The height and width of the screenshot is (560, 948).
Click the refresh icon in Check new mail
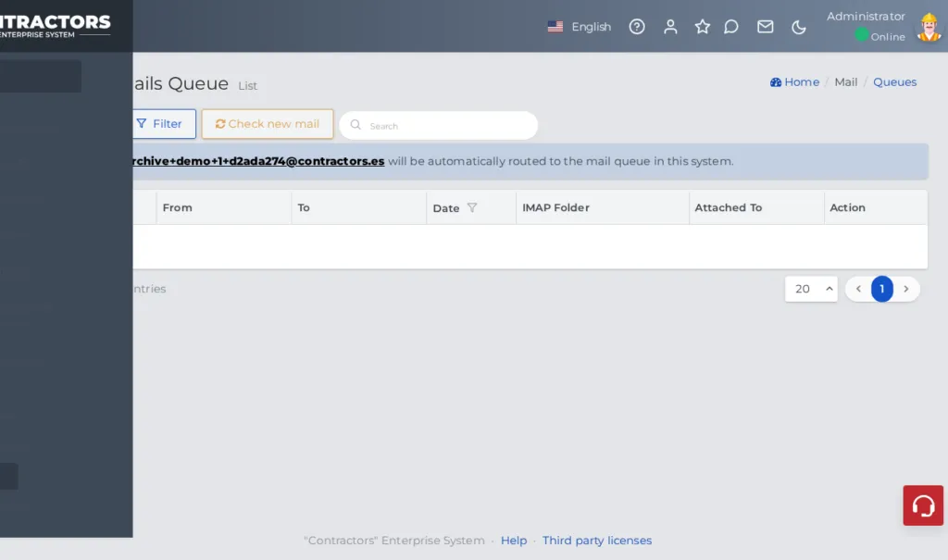point(220,124)
